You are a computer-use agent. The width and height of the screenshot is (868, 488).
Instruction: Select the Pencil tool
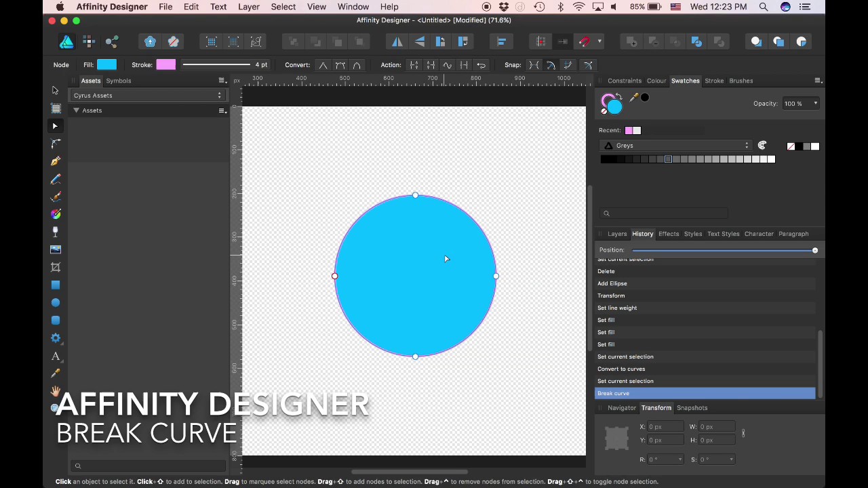coord(56,178)
